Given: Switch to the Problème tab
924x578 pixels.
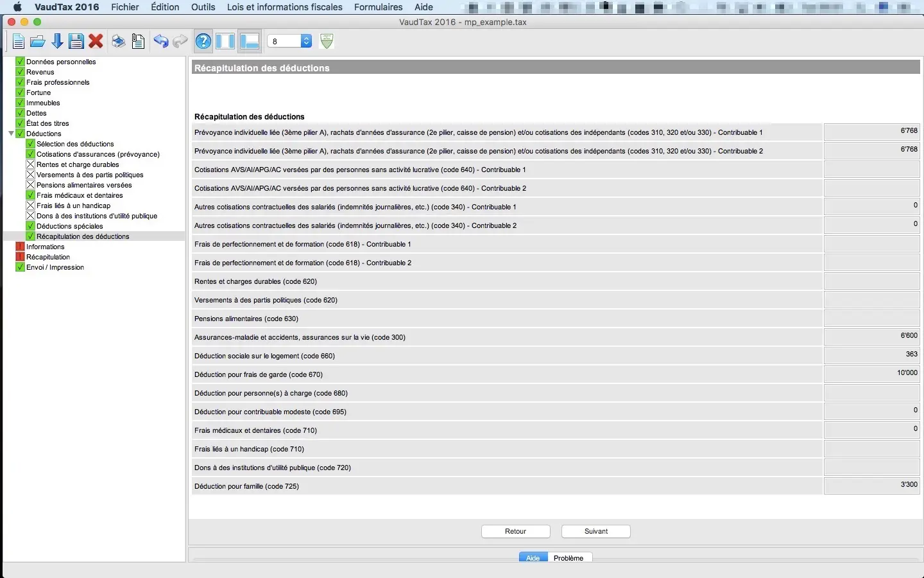Looking at the screenshot, I should click(x=569, y=558).
